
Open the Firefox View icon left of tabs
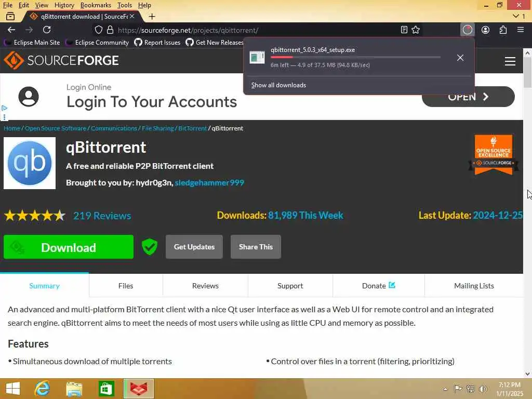(x=10, y=16)
